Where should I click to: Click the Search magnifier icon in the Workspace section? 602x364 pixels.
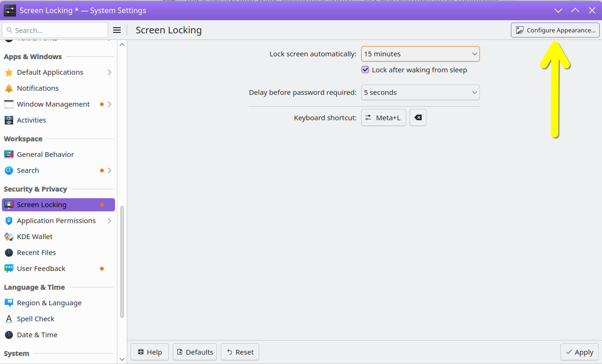click(9, 170)
